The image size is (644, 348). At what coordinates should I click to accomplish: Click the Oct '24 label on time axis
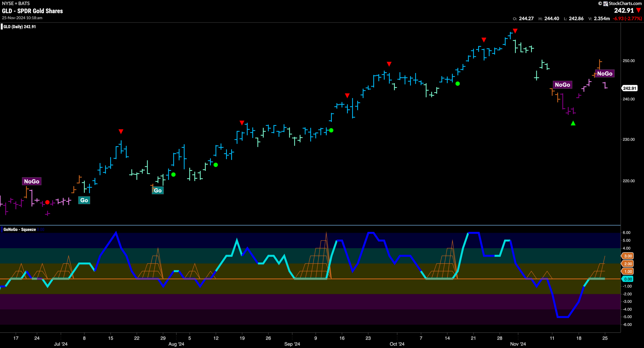coord(397,344)
